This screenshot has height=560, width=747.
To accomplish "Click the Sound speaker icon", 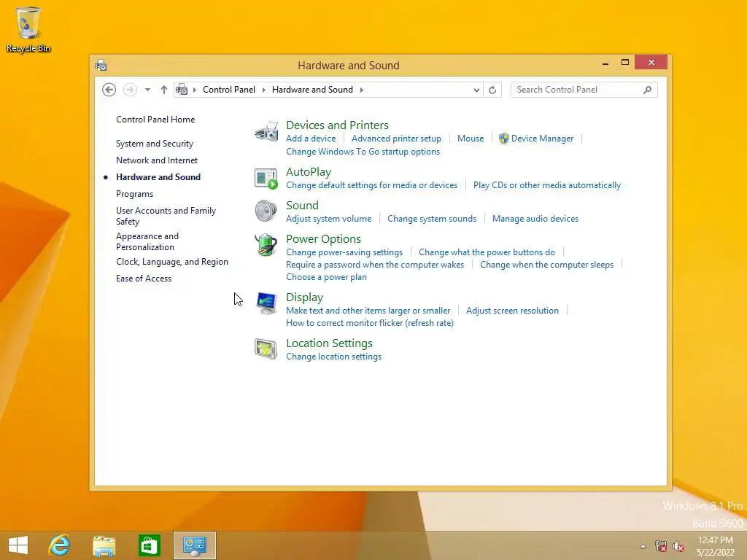I will (266, 211).
